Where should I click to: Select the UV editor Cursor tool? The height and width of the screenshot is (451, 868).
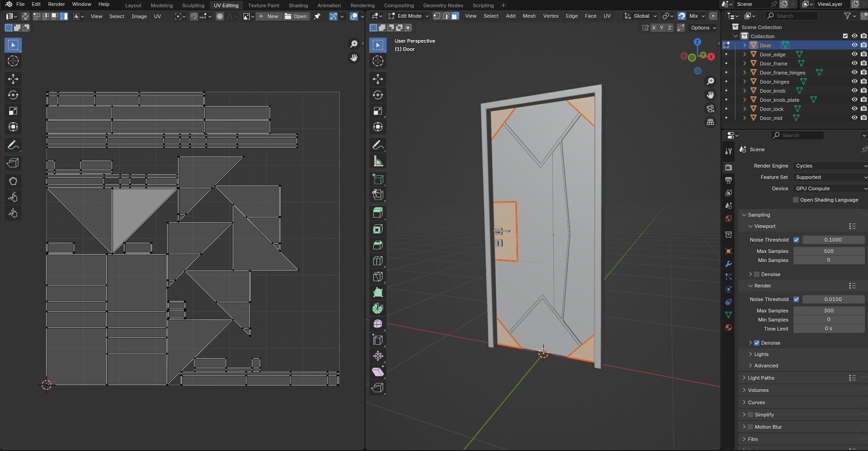coord(13,61)
